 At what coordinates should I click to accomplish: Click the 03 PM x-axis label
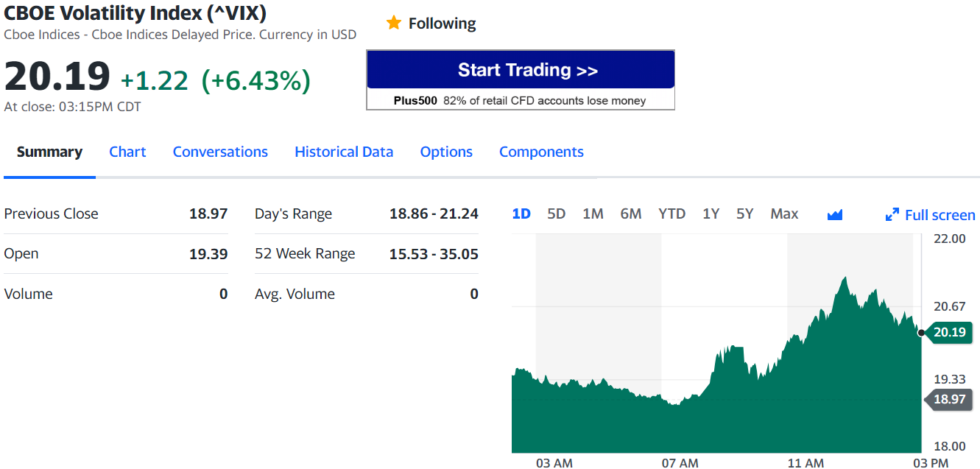click(931, 463)
